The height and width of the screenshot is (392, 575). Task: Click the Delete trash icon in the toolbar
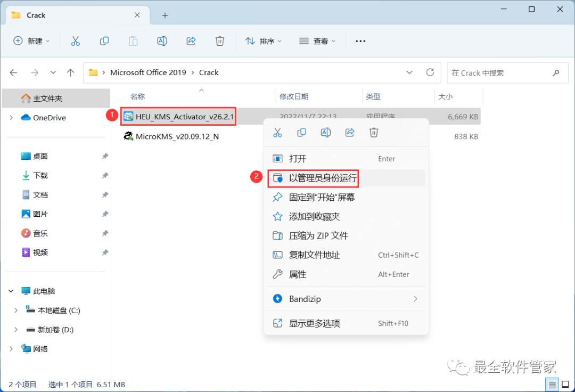(x=220, y=41)
